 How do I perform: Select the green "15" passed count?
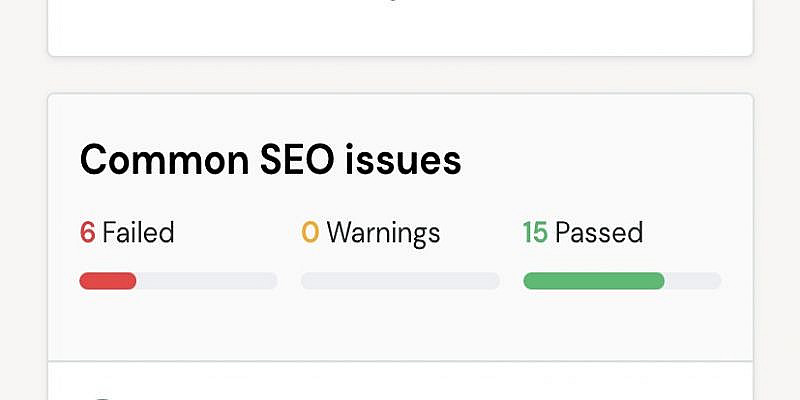point(535,233)
